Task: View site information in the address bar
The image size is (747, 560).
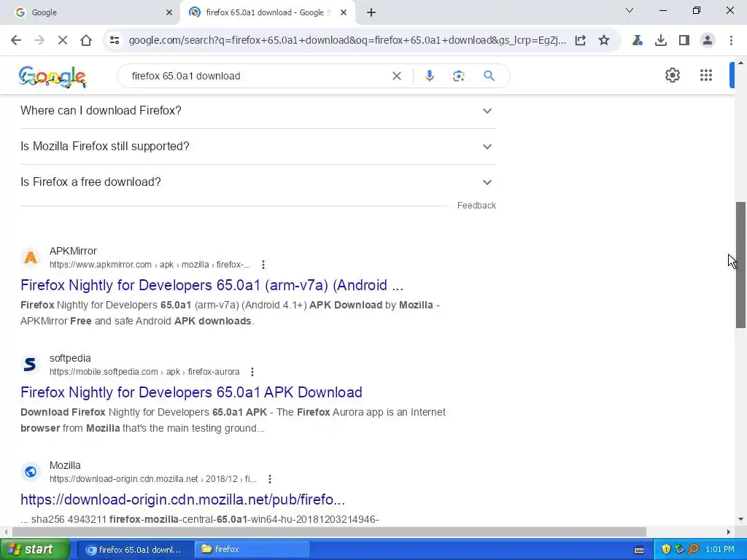Action: [x=115, y=40]
